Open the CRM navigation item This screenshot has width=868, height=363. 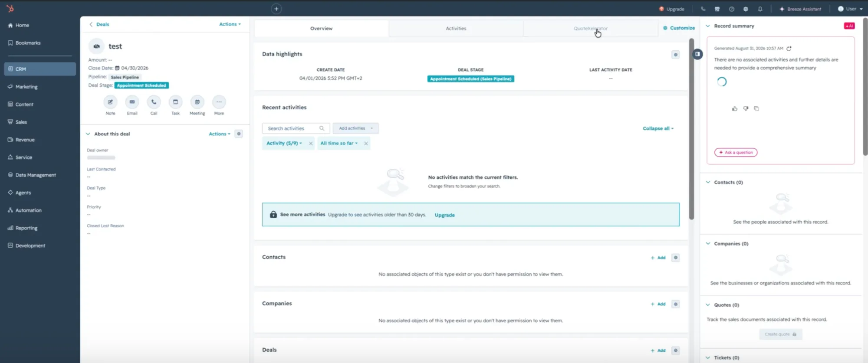40,69
